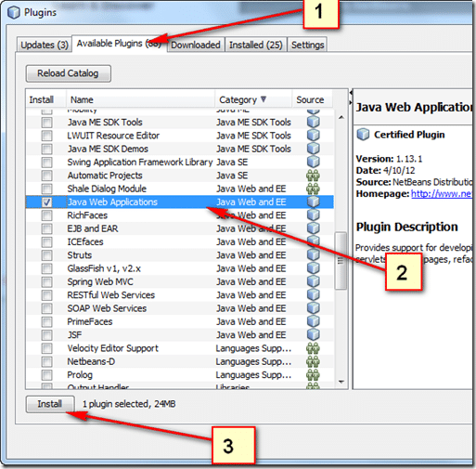Click source icon for EJB and EAR row
The width and height of the screenshot is (476, 469).
(x=313, y=228)
